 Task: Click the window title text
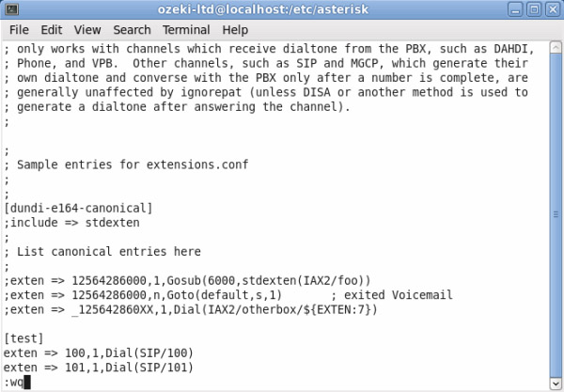coord(263,9)
